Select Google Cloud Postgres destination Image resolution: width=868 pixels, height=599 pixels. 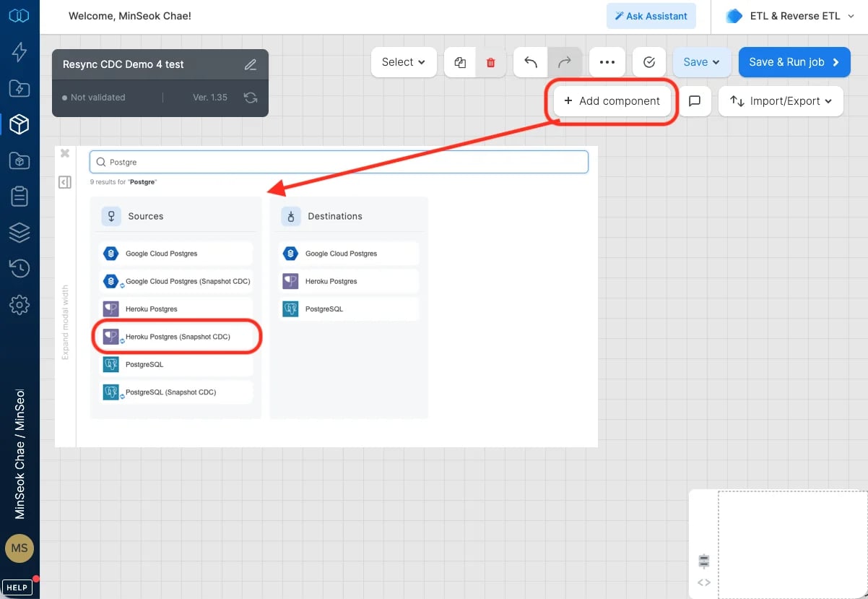pos(348,254)
